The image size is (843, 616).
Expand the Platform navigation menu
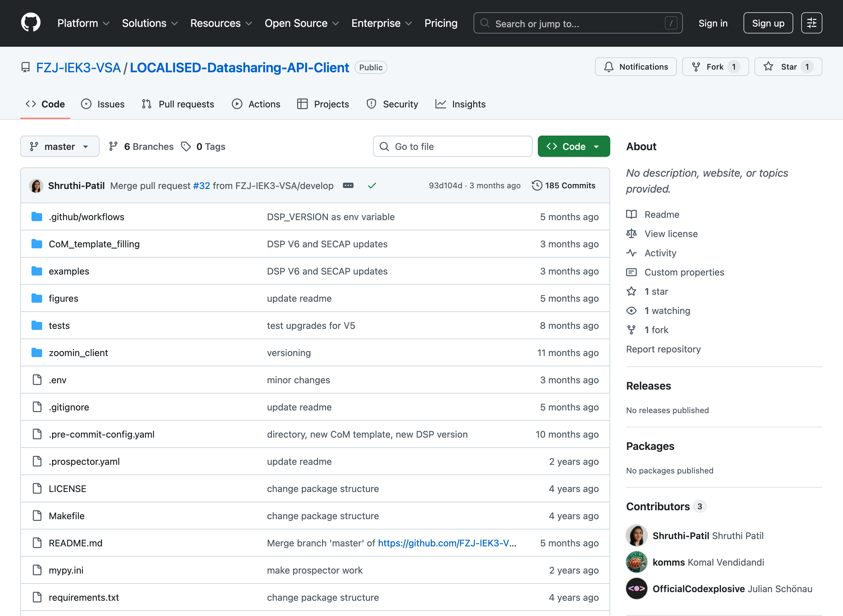83,23
